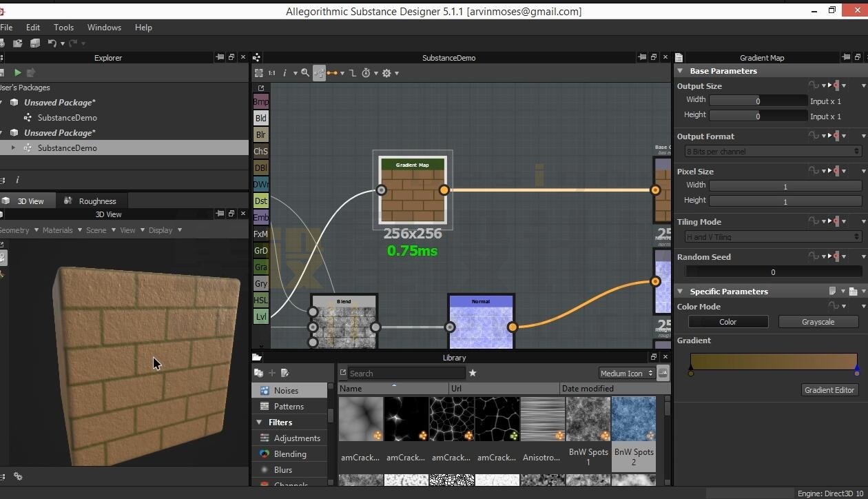This screenshot has width=868, height=499.
Task: Add a Distance node via Dst shortcut
Action: (x=260, y=201)
